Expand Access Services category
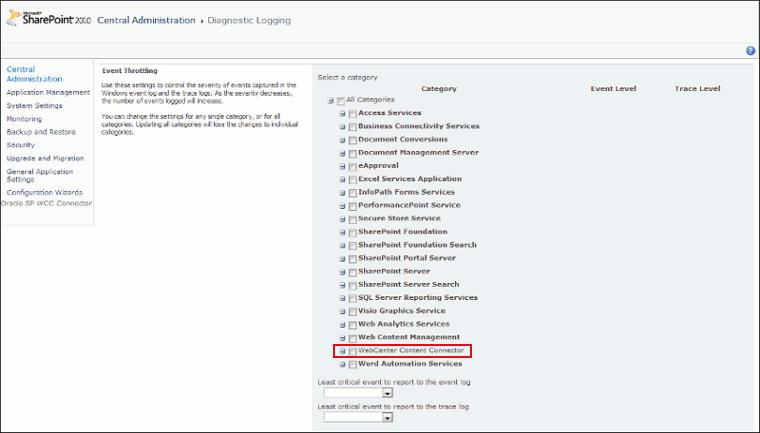The width and height of the screenshot is (760, 433). [x=342, y=113]
